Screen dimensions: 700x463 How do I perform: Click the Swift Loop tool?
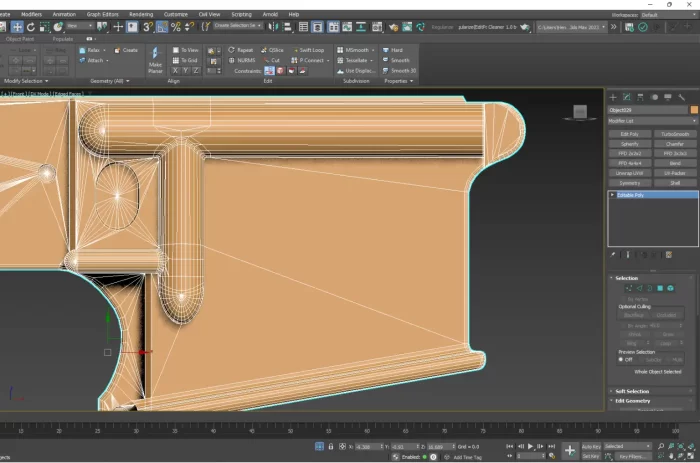pyautogui.click(x=309, y=49)
